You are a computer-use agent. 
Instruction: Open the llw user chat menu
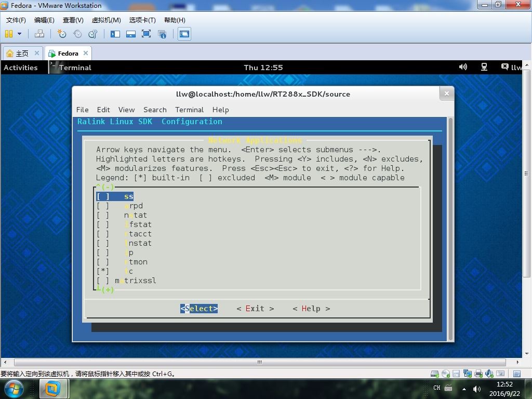click(512, 67)
